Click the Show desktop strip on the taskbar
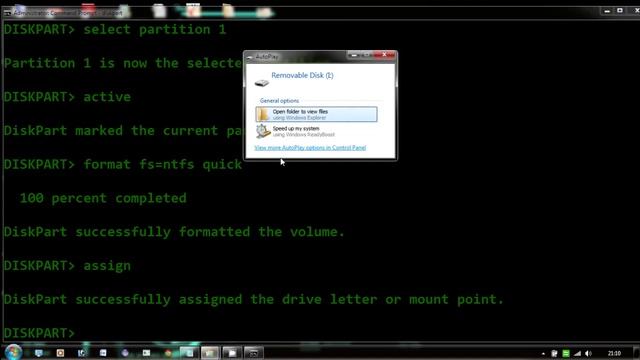 [x=637, y=353]
